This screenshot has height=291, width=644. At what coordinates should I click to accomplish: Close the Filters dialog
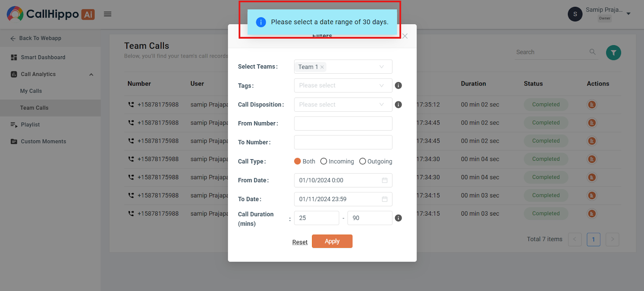click(x=405, y=36)
